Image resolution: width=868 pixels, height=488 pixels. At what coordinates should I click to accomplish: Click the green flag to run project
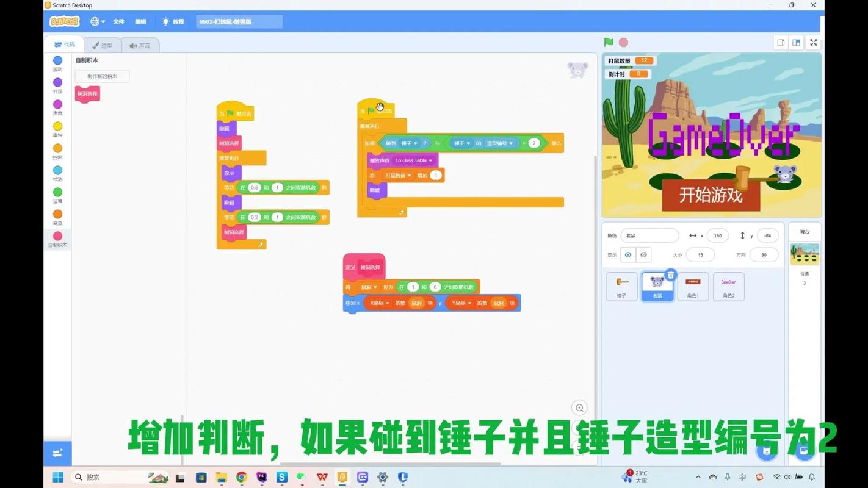(607, 42)
